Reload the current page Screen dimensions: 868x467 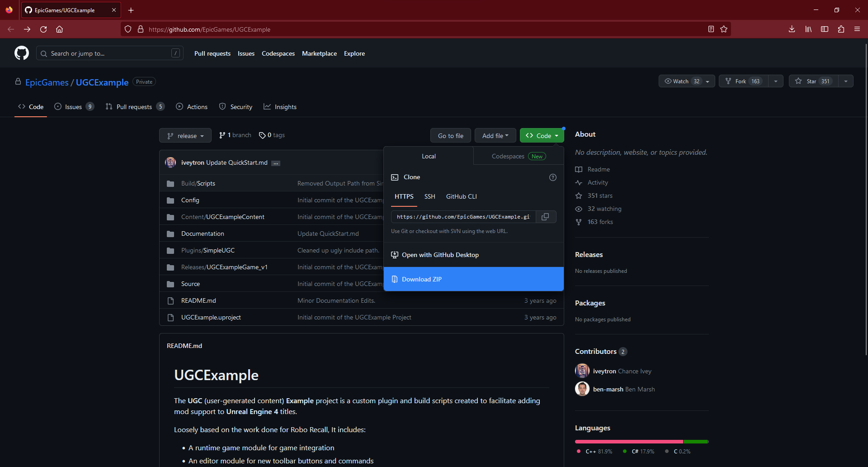(x=43, y=29)
